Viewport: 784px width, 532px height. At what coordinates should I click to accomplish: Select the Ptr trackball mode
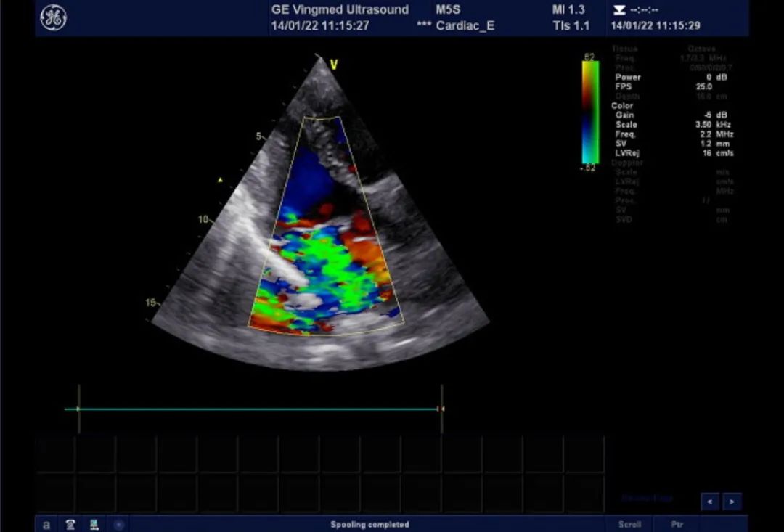click(x=677, y=524)
